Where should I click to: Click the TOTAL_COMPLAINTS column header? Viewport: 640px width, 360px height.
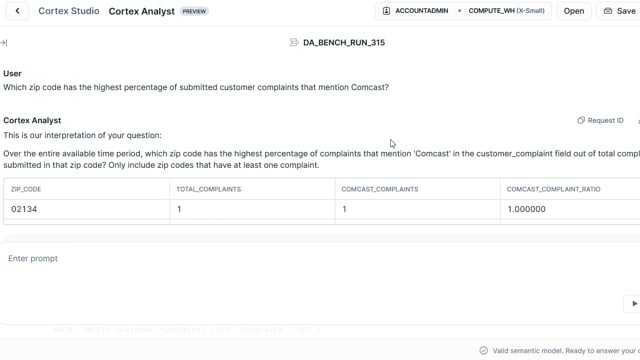tap(209, 189)
